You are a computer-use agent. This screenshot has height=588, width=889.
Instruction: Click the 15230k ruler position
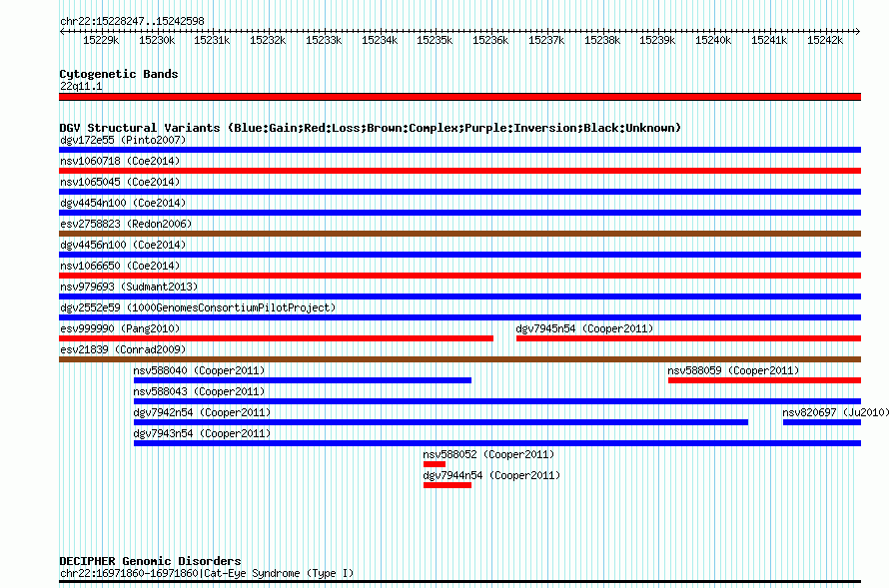click(157, 40)
